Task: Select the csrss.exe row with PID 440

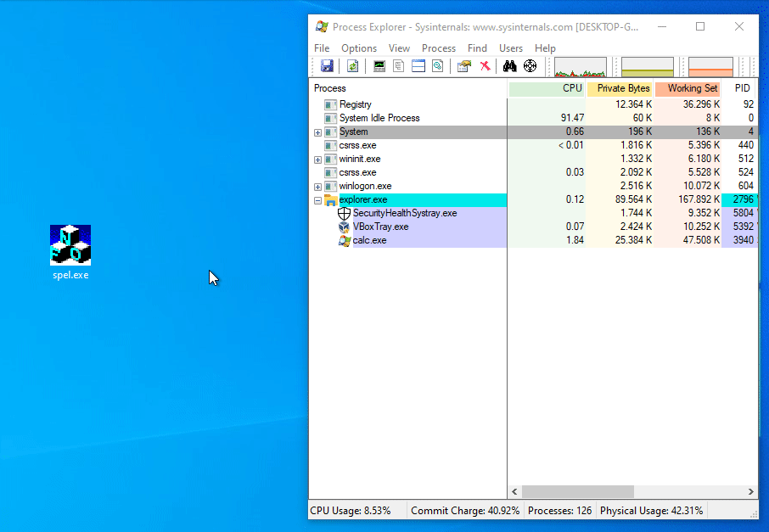Action: click(534, 145)
